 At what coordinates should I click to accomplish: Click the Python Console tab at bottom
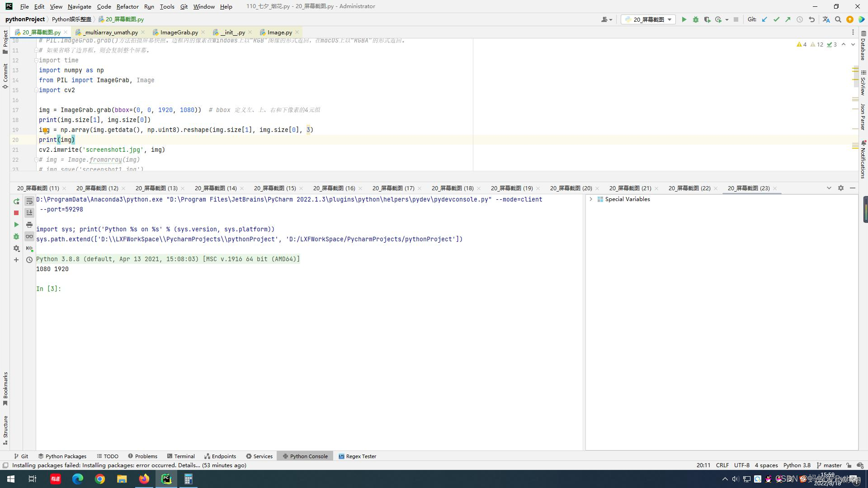[308, 456]
